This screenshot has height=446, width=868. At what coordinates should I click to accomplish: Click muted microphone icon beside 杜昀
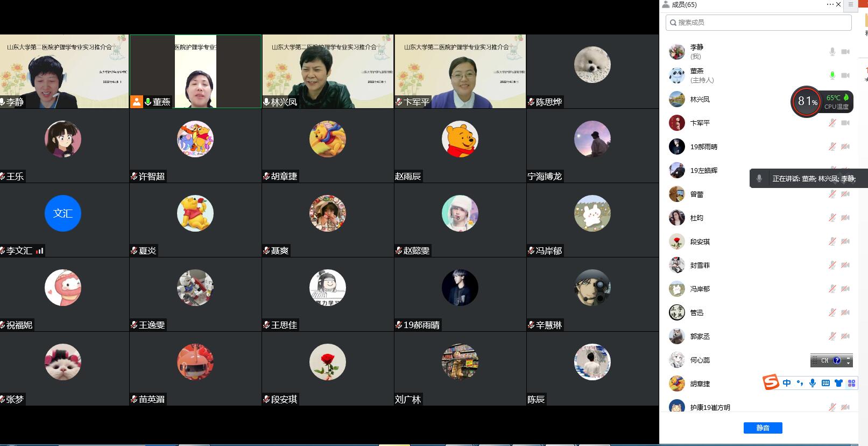click(832, 218)
